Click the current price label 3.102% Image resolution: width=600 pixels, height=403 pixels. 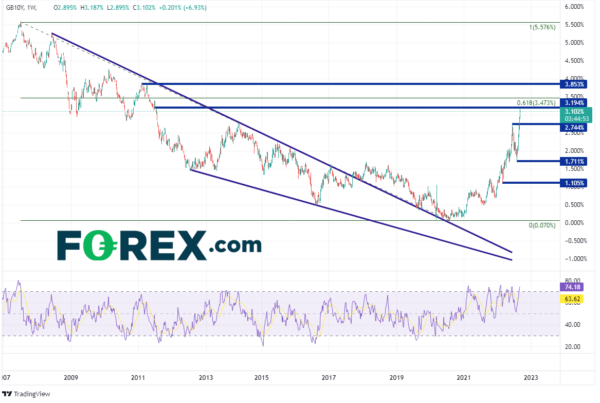pyautogui.click(x=574, y=111)
